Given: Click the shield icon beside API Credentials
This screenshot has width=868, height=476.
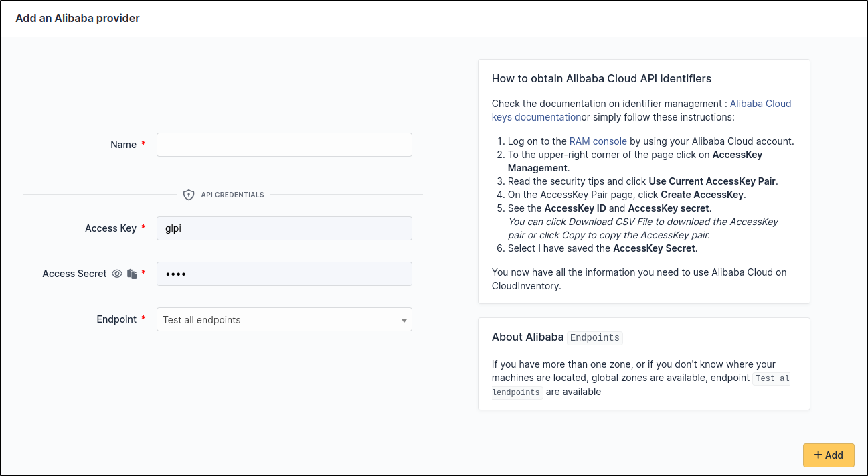Looking at the screenshot, I should [x=189, y=195].
